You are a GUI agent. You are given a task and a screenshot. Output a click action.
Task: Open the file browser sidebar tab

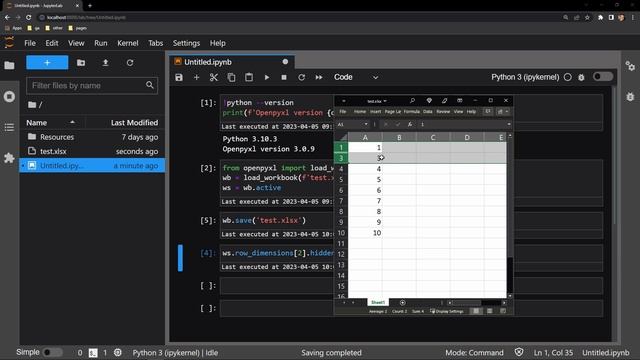9,65
